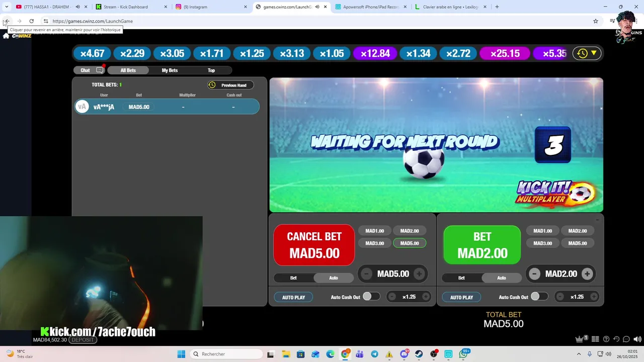
Task: Open browser tab search dropdown
Action: [x=7, y=7]
